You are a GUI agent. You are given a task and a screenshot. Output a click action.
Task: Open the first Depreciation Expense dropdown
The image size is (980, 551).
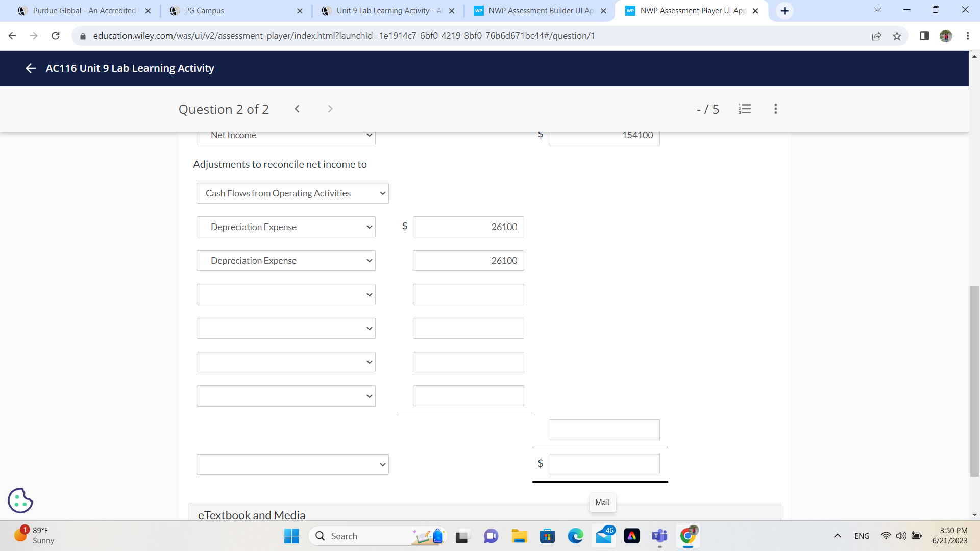click(x=286, y=227)
